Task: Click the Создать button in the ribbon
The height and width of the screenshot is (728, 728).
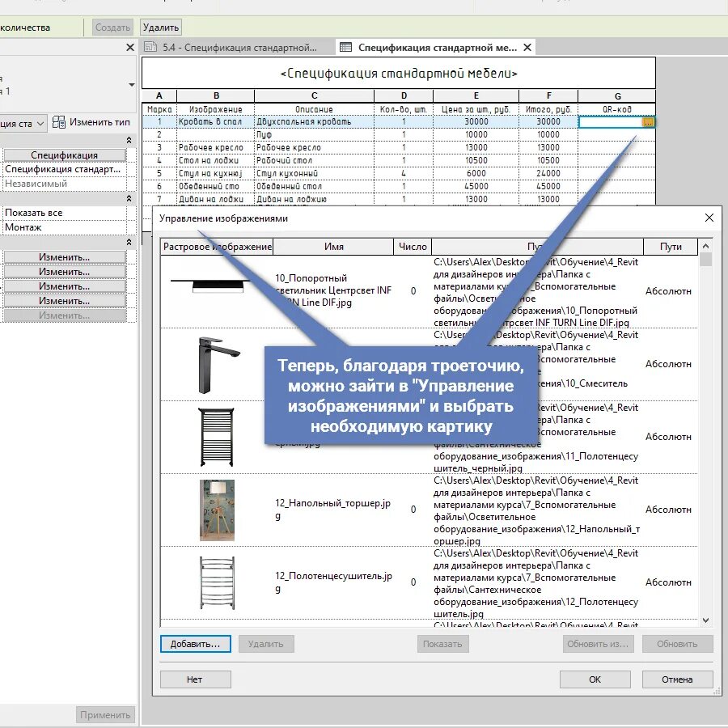Action: 112,28
